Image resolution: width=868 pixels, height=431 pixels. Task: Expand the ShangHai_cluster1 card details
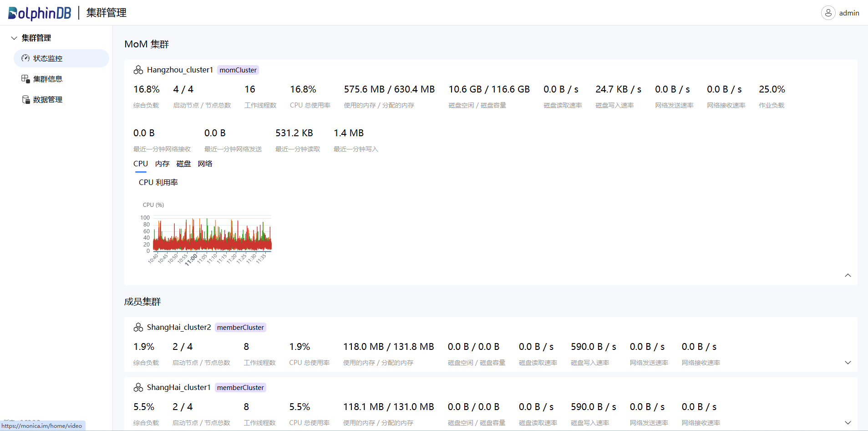coord(848,423)
